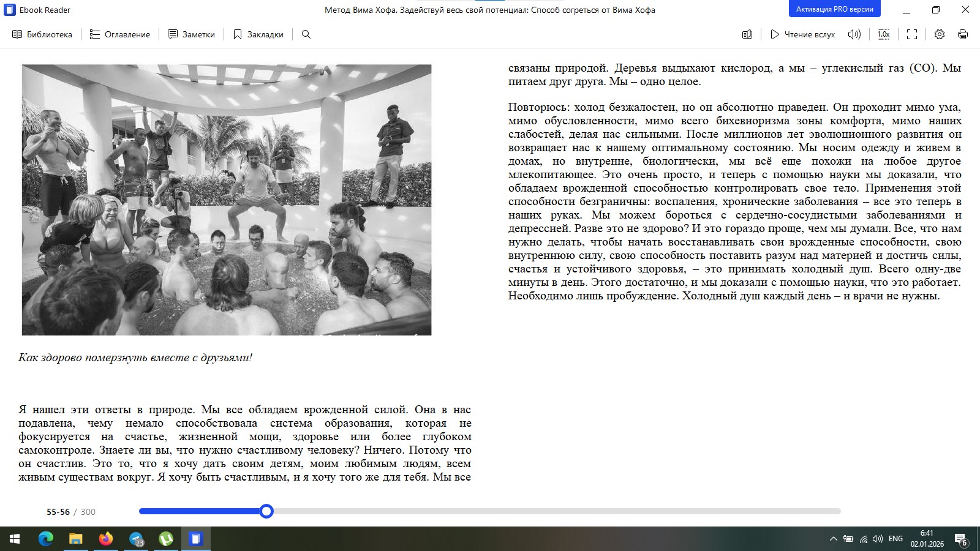
Task: Expand the hidden system tray icons
Action: point(833,539)
